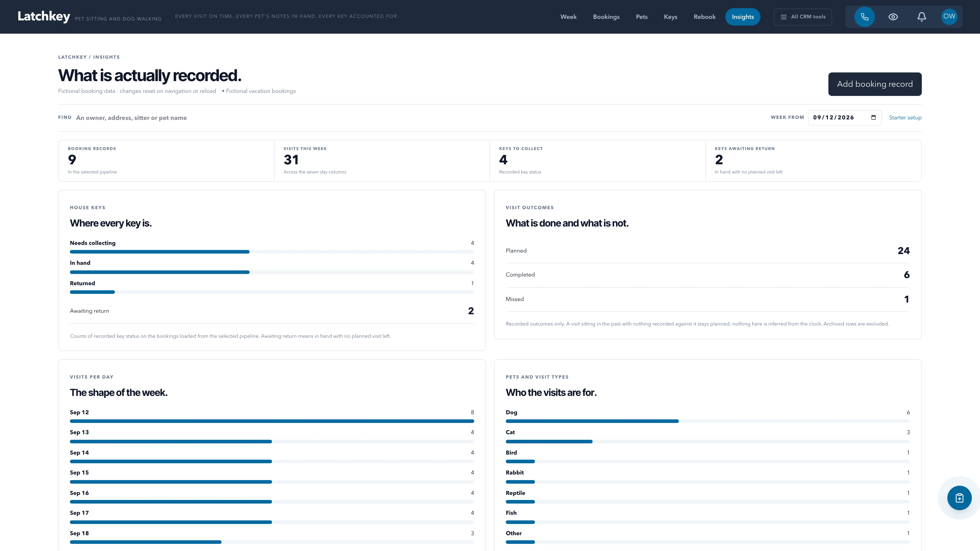
Task: Click the Fish label
Action: (x=511, y=512)
